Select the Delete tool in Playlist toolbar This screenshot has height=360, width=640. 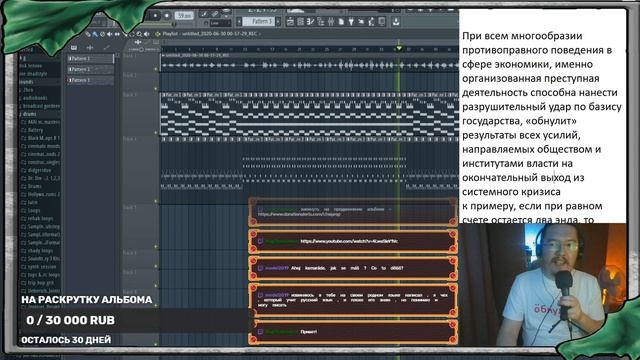[102, 34]
